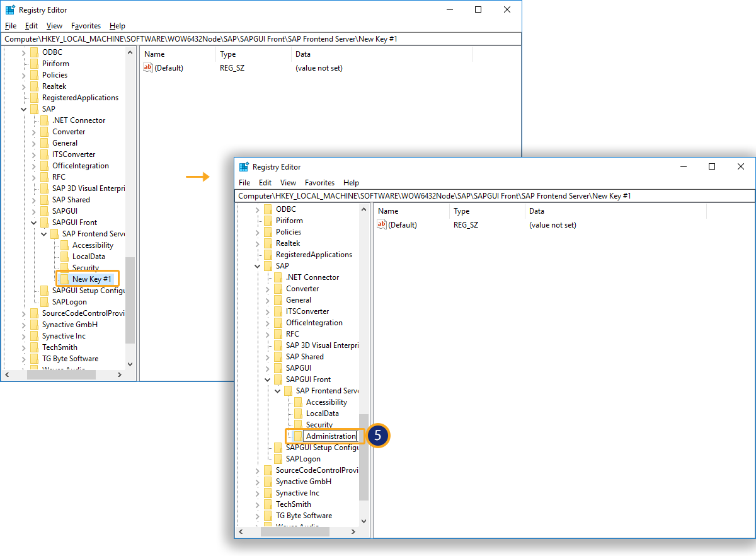This screenshot has height=556, width=756.
Task: Collapse the SAP key in front window tree
Action: (258, 266)
